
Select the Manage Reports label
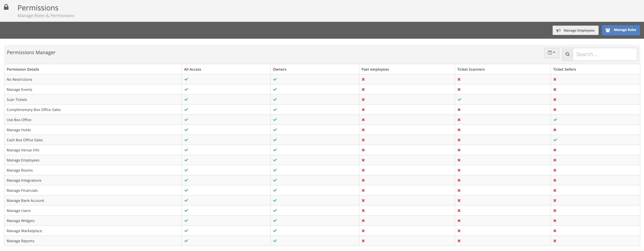[21, 241]
